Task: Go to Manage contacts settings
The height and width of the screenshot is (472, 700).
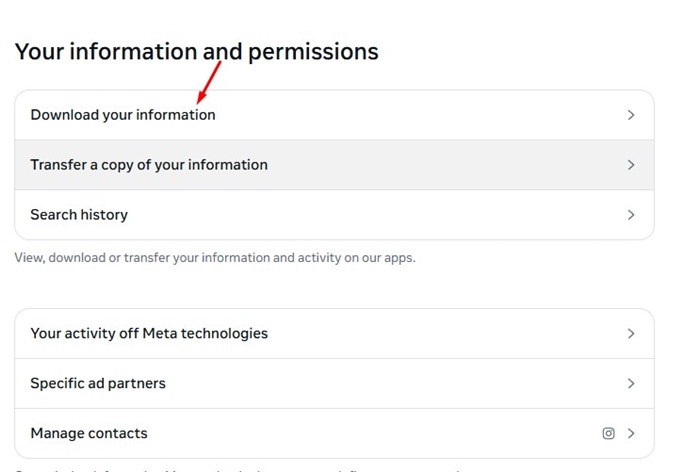Action: tap(334, 433)
